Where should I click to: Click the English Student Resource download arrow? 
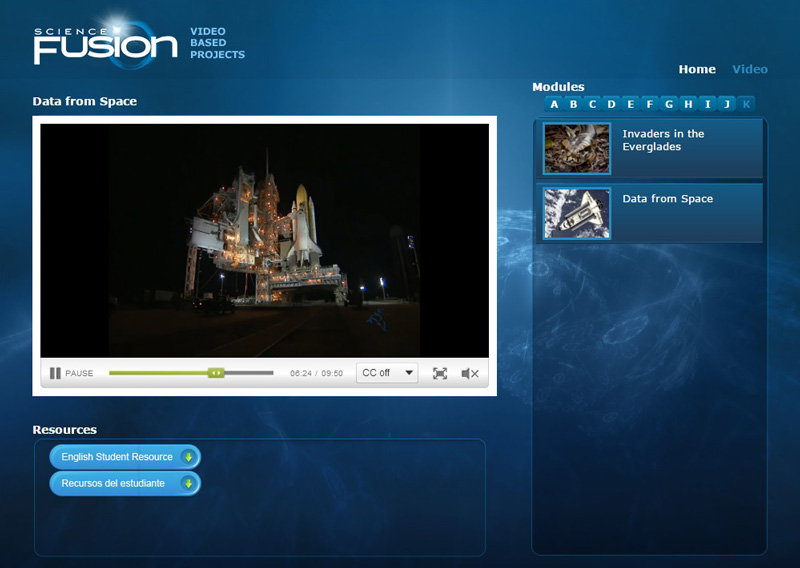pos(188,457)
